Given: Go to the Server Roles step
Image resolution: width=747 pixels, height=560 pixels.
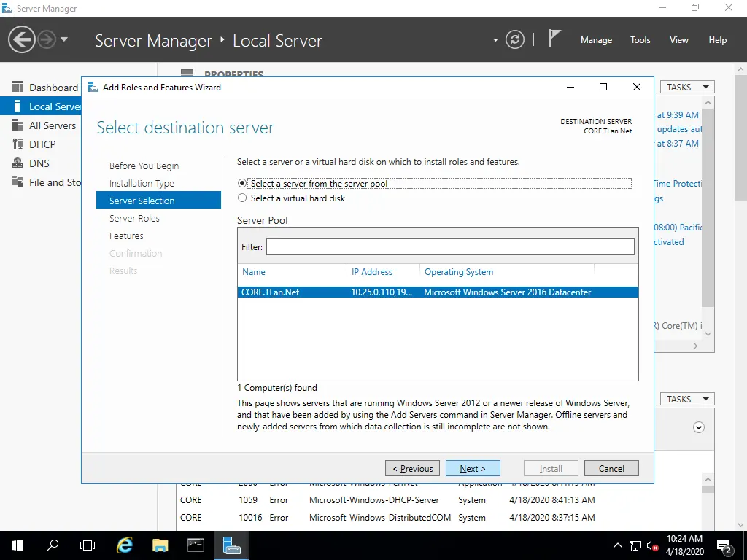Looking at the screenshot, I should [134, 218].
